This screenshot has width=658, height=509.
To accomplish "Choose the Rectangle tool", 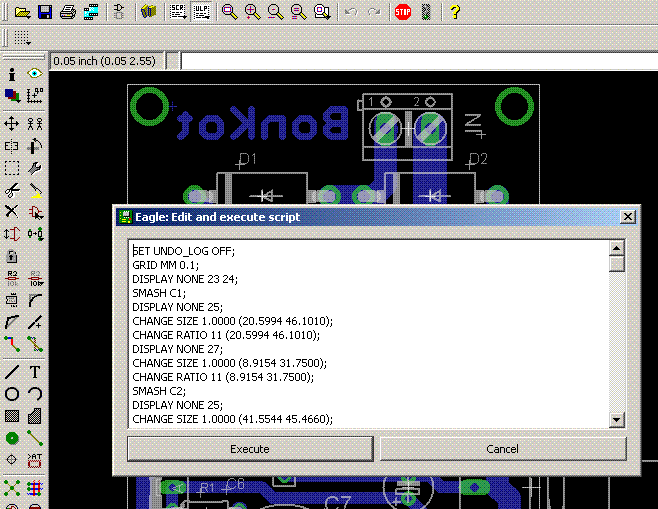I will pos(12,416).
